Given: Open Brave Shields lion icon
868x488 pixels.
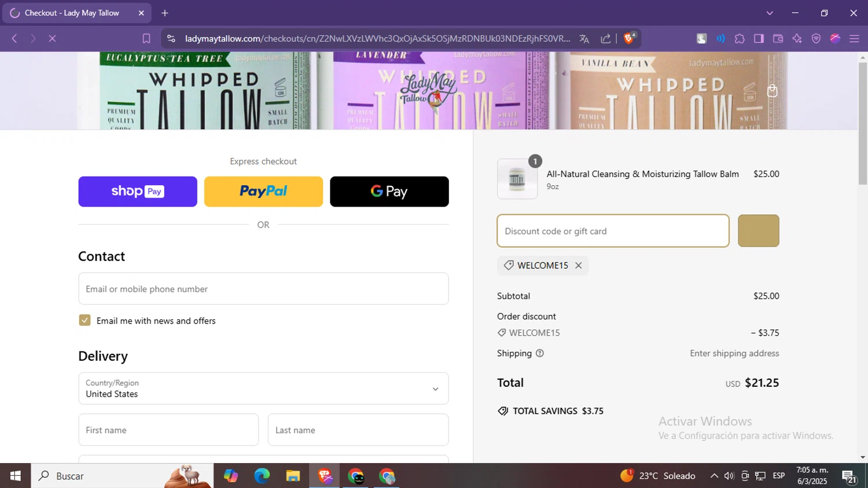Looking at the screenshot, I should coord(629,38).
